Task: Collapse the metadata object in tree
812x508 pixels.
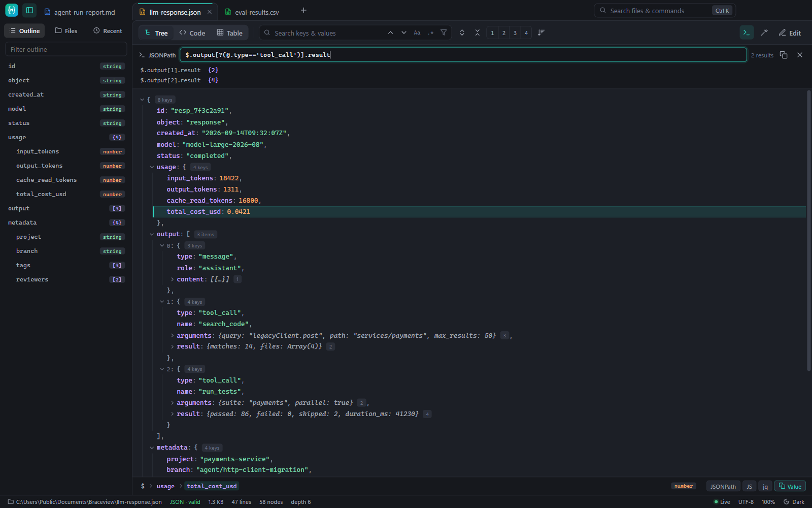Action: [152, 448]
